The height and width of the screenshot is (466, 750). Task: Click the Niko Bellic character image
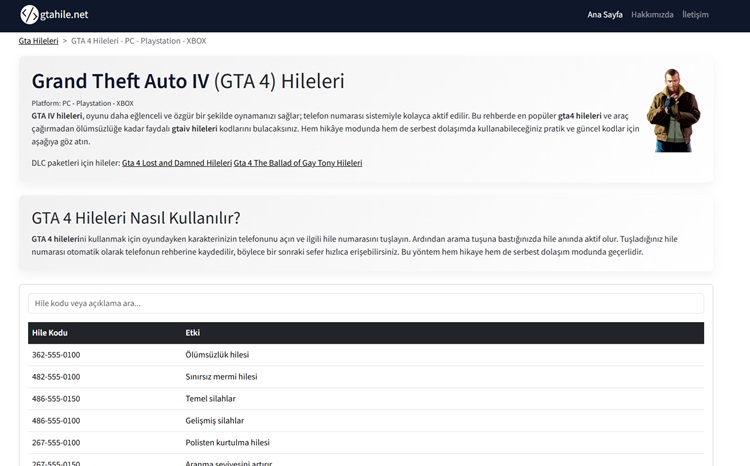pyautogui.click(x=672, y=111)
